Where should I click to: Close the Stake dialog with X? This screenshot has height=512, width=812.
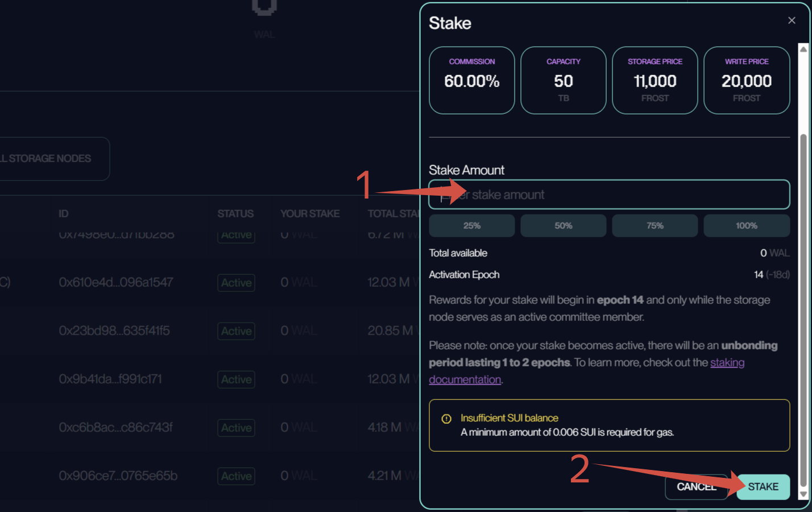[792, 20]
